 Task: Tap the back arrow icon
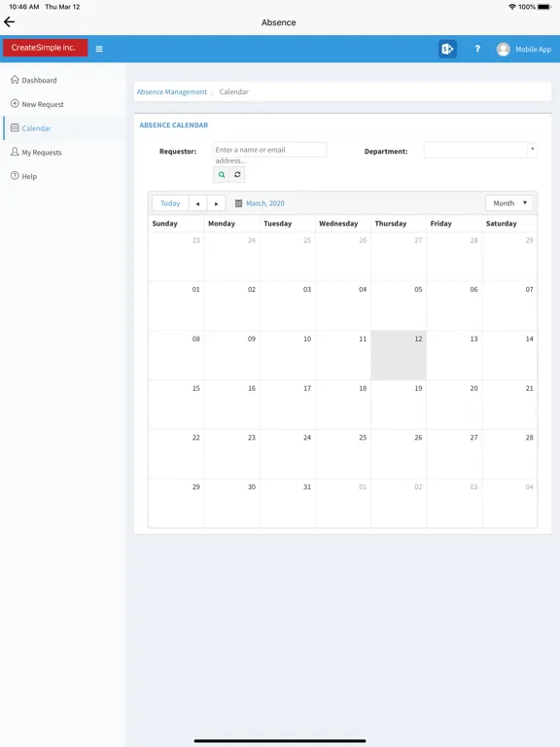coord(9,22)
